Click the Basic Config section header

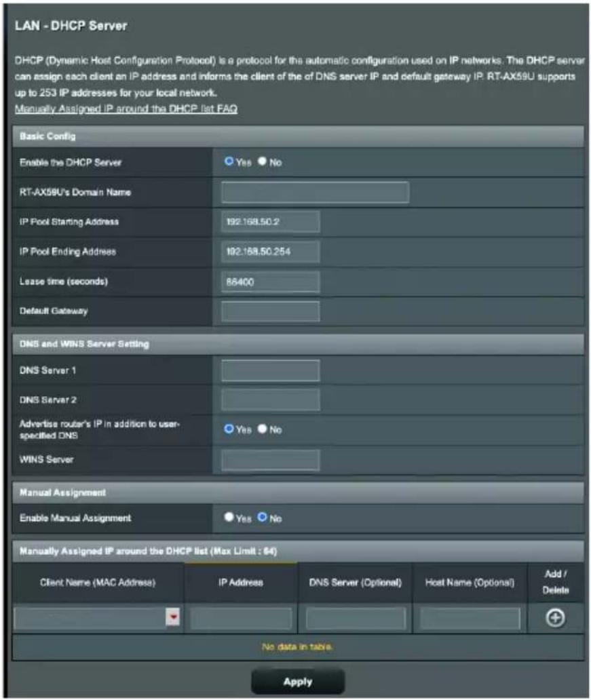[298, 136]
